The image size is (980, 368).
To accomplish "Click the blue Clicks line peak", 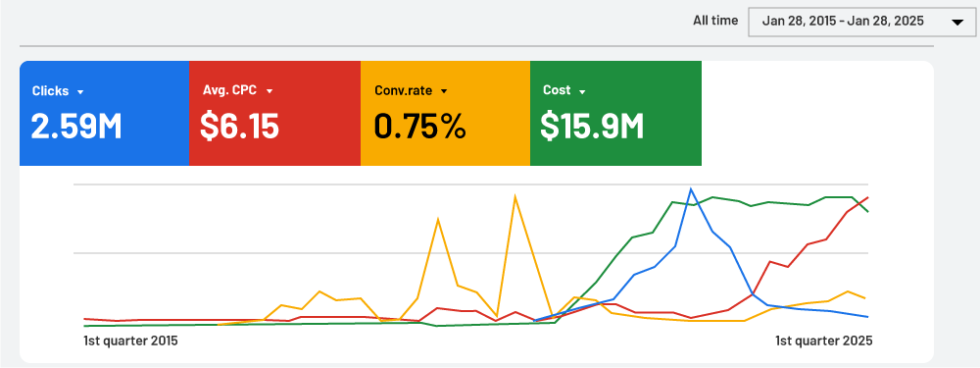I will pos(691,188).
